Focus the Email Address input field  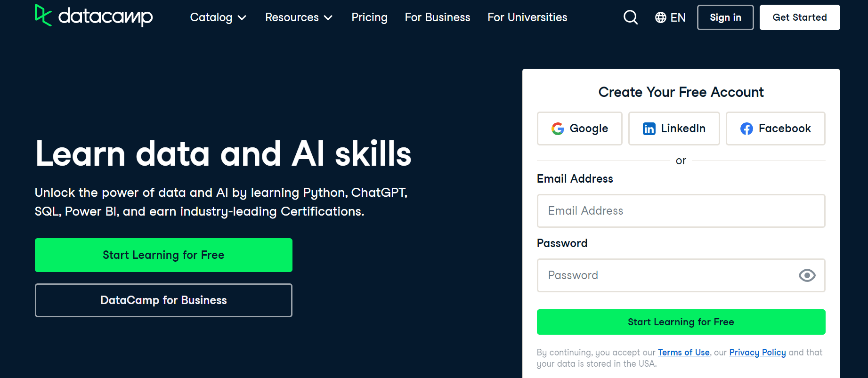coord(681,211)
